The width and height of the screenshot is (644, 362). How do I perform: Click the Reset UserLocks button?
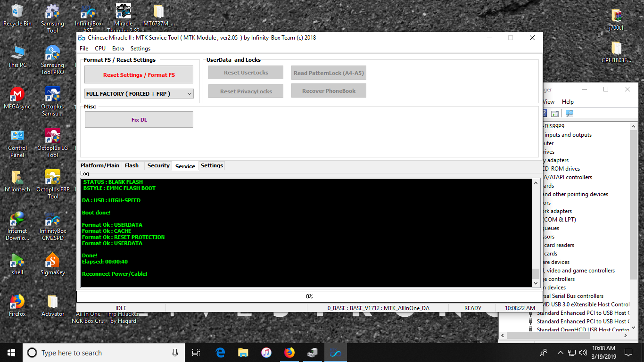pyautogui.click(x=246, y=73)
